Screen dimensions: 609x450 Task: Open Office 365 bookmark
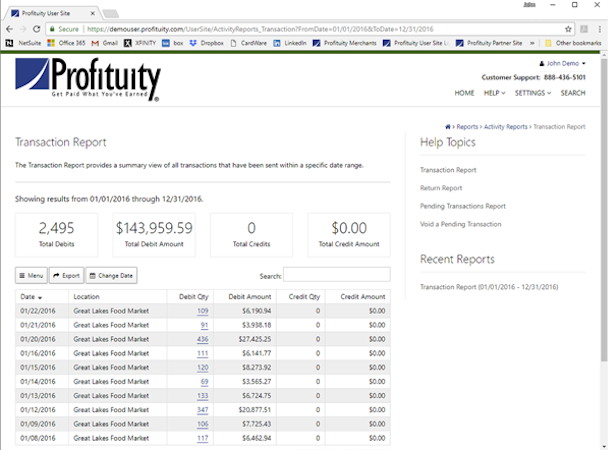click(66, 43)
